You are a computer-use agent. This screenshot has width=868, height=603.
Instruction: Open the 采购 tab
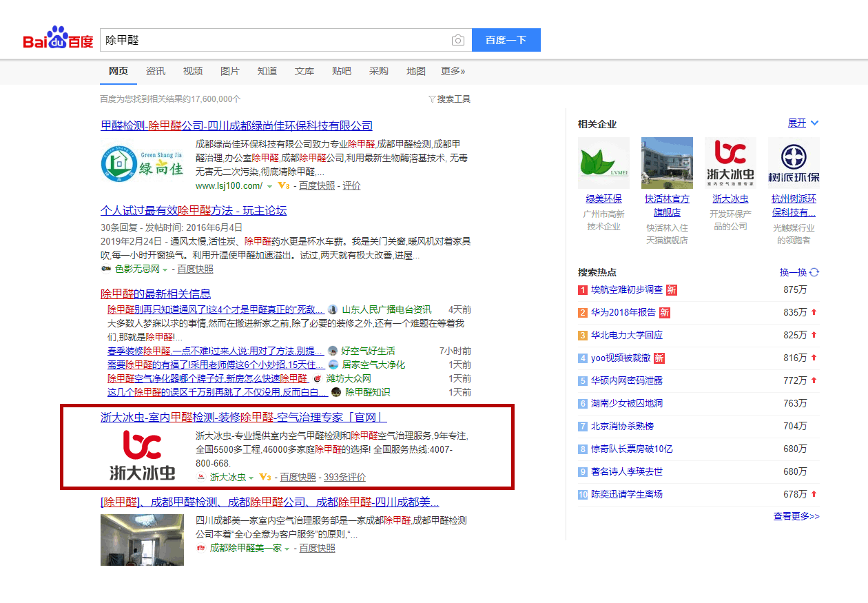click(x=379, y=71)
